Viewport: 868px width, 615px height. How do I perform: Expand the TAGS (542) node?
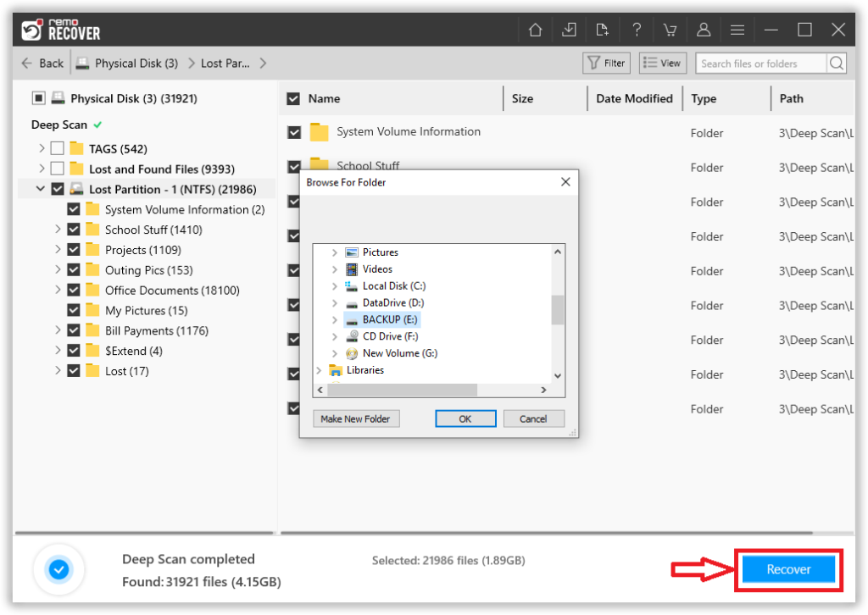(x=42, y=148)
